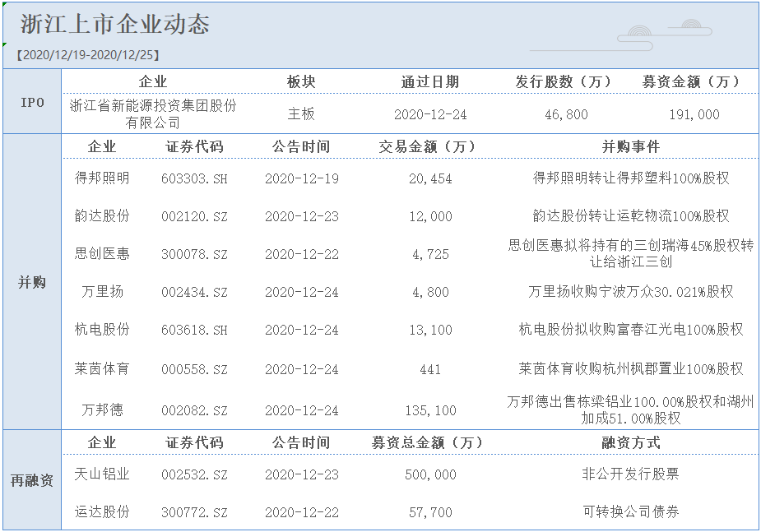The height and width of the screenshot is (532, 761).
Task: Select transaction amount 135,100
Action: (x=430, y=411)
